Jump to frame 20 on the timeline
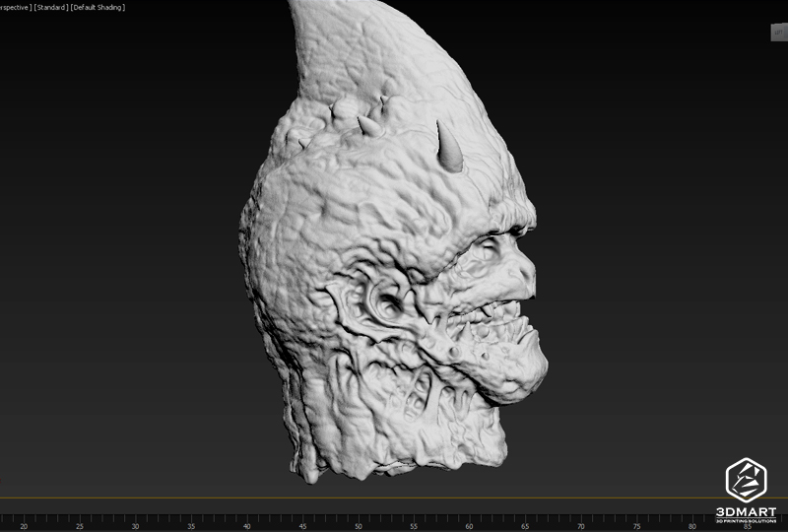Image resolution: width=788 pixels, height=532 pixels. coord(23,526)
